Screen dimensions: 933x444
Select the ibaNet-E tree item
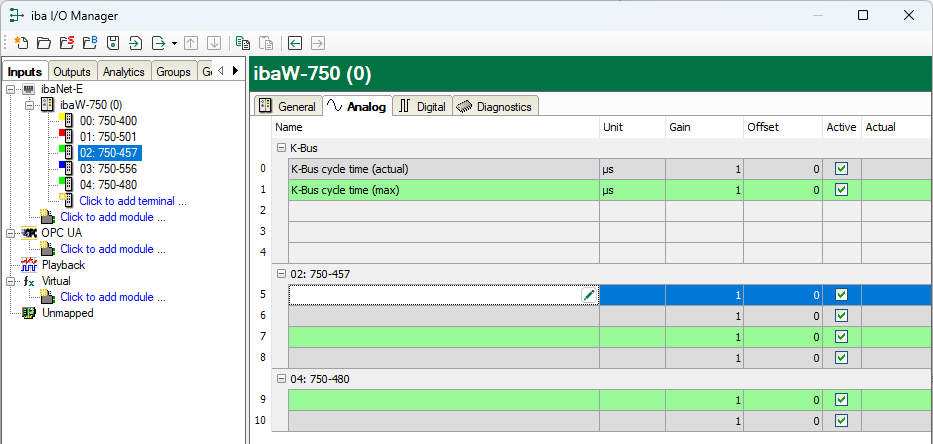[62, 89]
